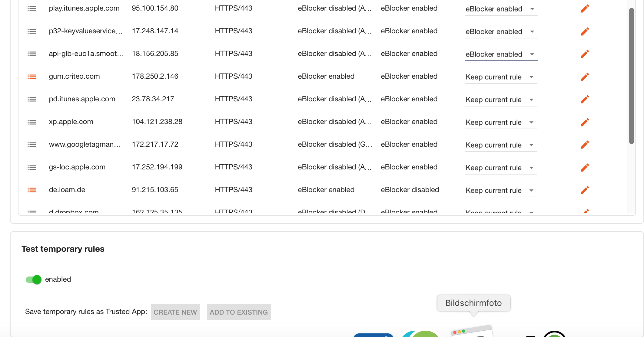This screenshot has width=644, height=337.
Task: Open details list icon for pd.itunes.apple.com
Action: pos(32,99)
